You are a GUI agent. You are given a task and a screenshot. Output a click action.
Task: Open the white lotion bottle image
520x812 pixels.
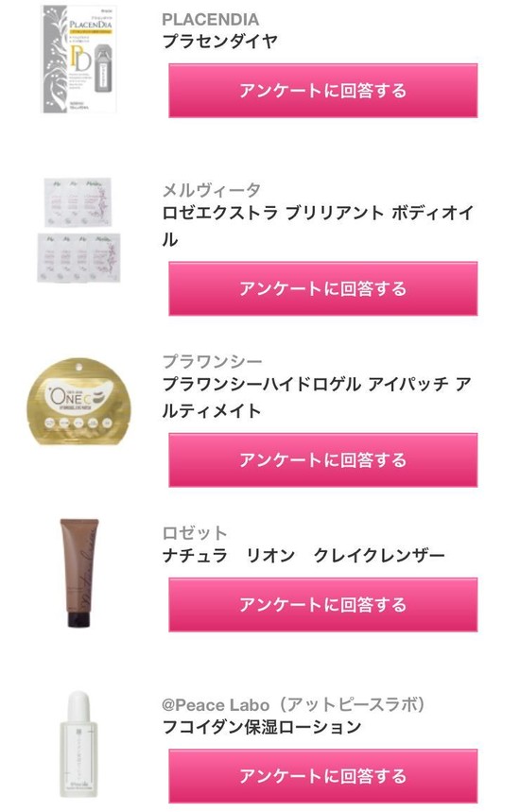point(78,744)
